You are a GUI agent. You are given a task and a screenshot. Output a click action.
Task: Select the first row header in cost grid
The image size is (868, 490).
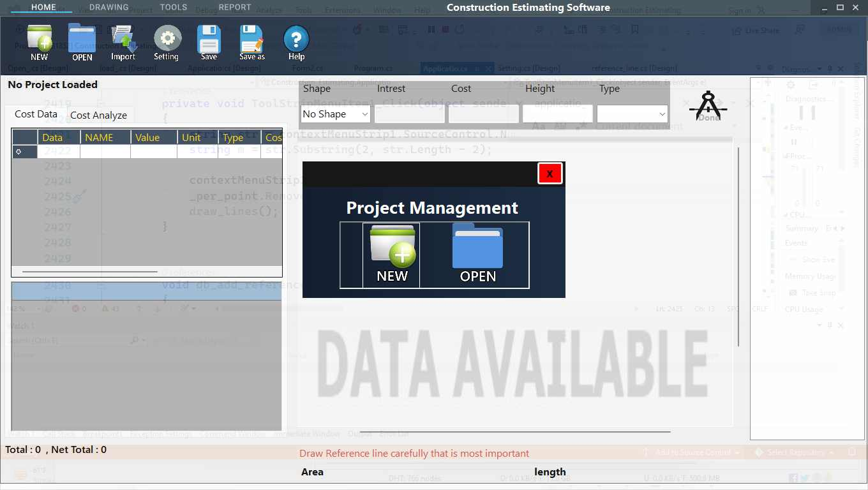[25, 152]
